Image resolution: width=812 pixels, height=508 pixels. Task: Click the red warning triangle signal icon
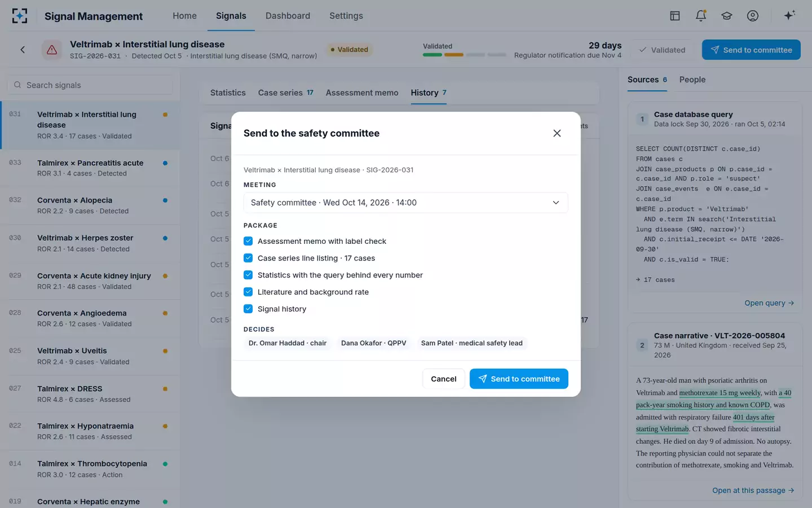click(x=52, y=50)
